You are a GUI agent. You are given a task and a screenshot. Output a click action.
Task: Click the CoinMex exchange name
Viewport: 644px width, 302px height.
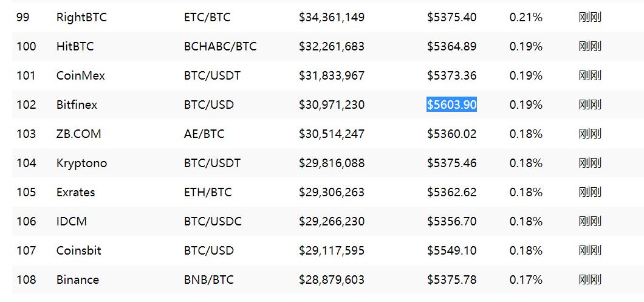pyautogui.click(x=80, y=75)
